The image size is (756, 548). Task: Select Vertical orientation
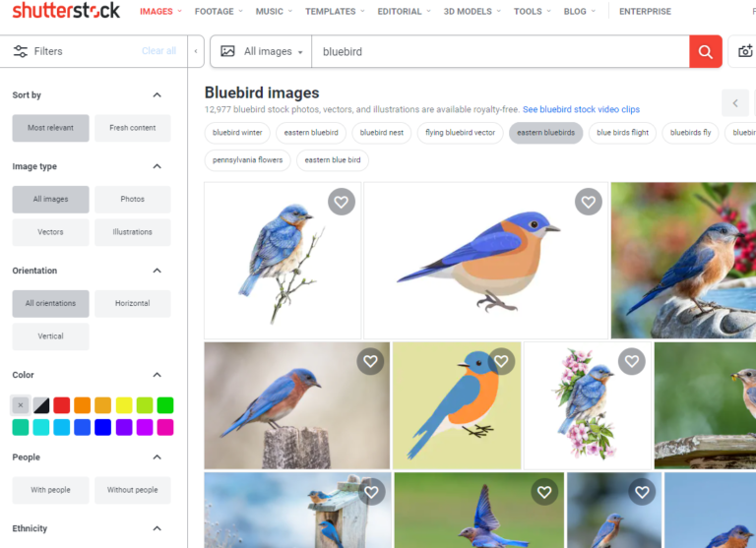50,335
